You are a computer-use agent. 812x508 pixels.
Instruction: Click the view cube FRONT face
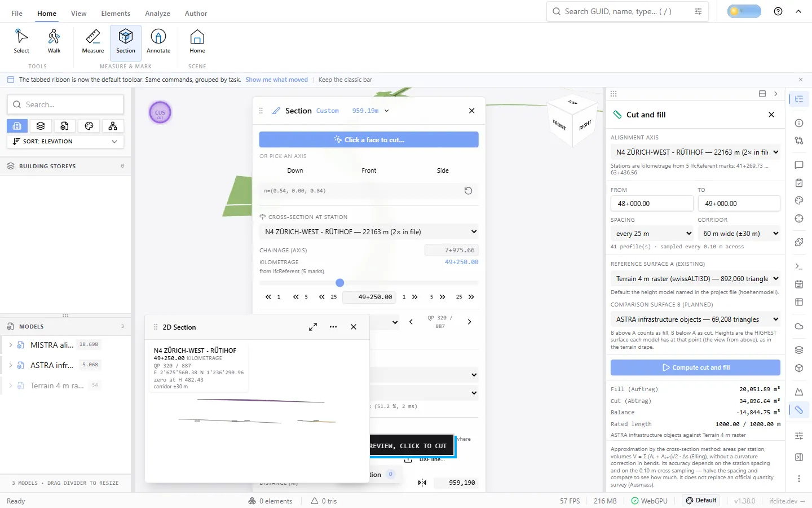pos(559,125)
